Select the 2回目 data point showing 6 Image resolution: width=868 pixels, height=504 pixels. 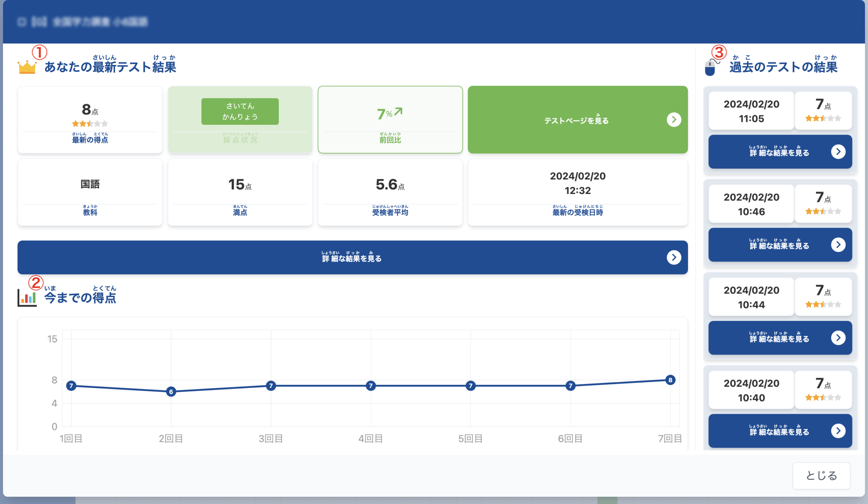pyautogui.click(x=171, y=392)
